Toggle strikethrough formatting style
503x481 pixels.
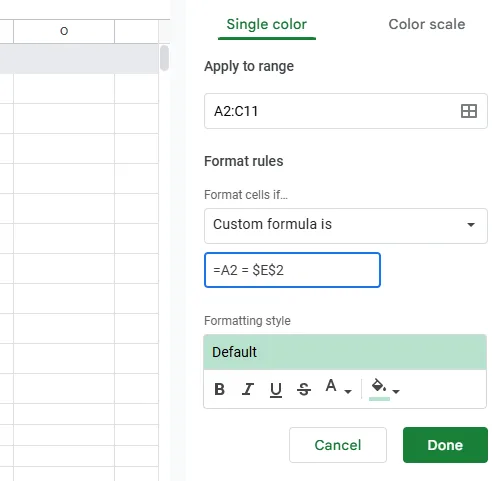304,389
